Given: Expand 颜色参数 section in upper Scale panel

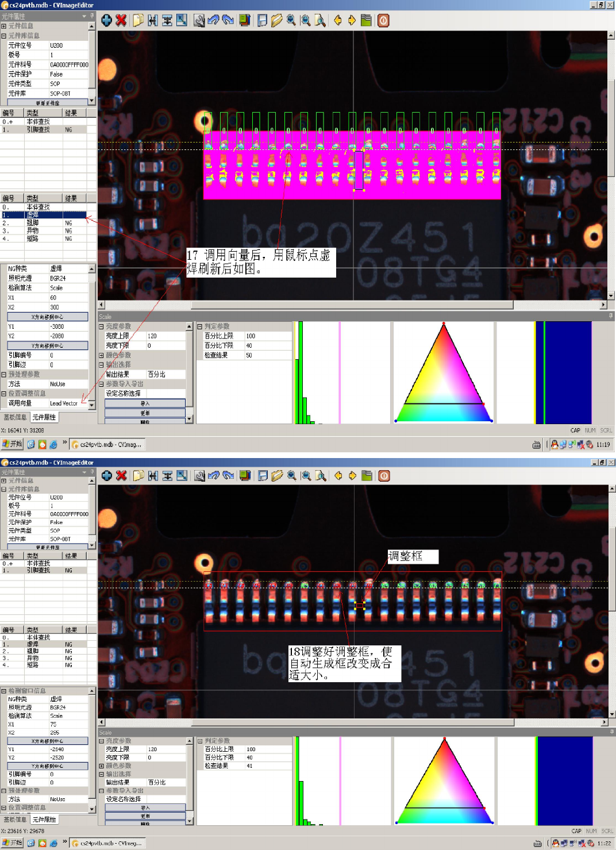Looking at the screenshot, I should pyautogui.click(x=101, y=355).
